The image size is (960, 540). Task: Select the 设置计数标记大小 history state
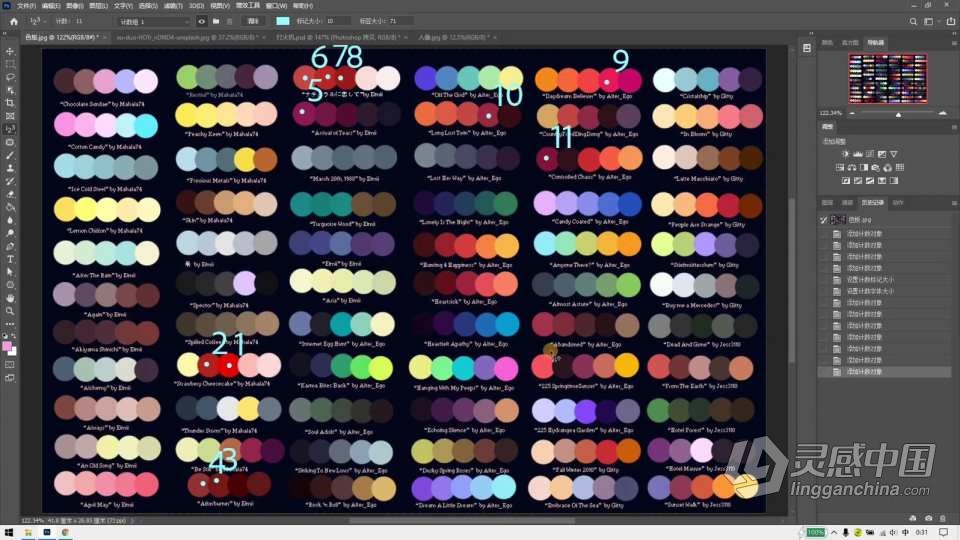tap(871, 280)
